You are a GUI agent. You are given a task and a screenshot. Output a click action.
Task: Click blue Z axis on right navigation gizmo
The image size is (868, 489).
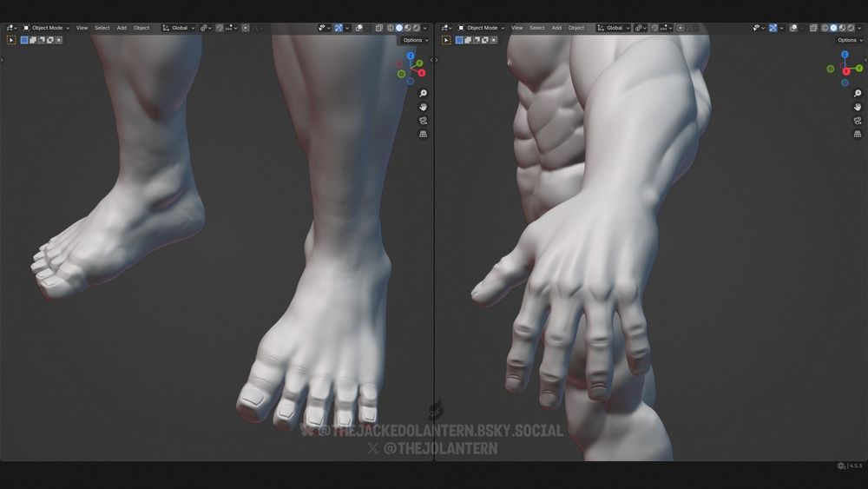[x=845, y=54]
